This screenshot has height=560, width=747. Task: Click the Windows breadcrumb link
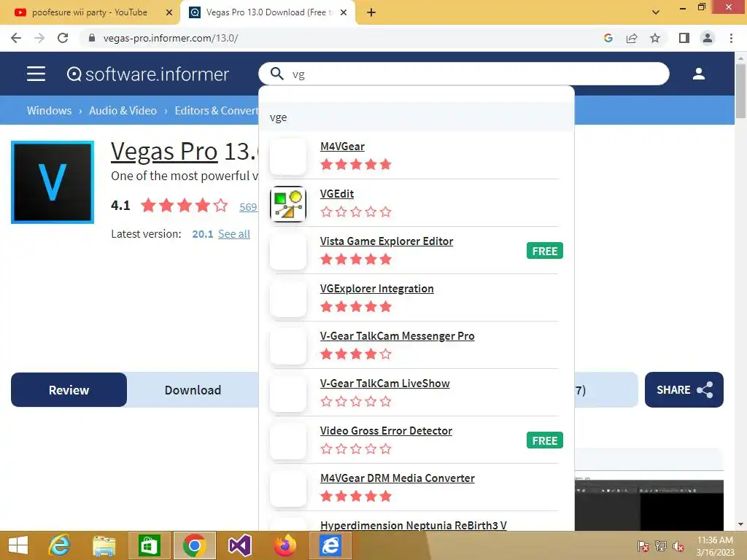point(49,111)
